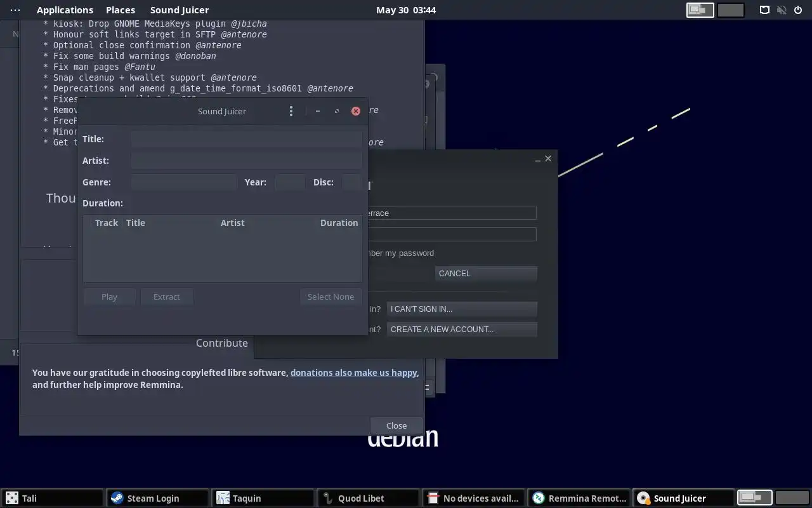Open the Sound Juicer kebab menu

pyautogui.click(x=291, y=111)
